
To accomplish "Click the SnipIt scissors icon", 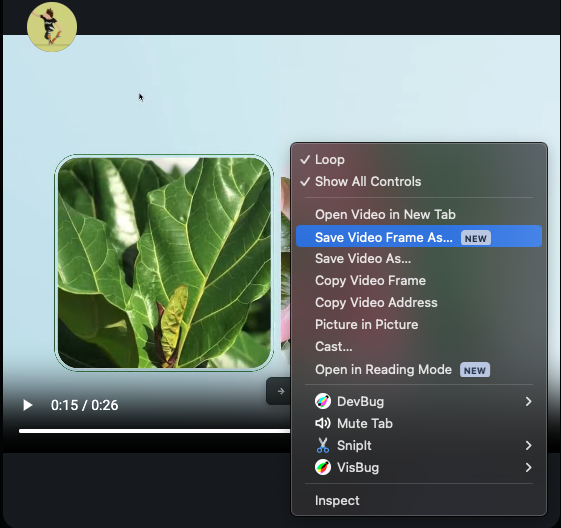I will click(322, 445).
